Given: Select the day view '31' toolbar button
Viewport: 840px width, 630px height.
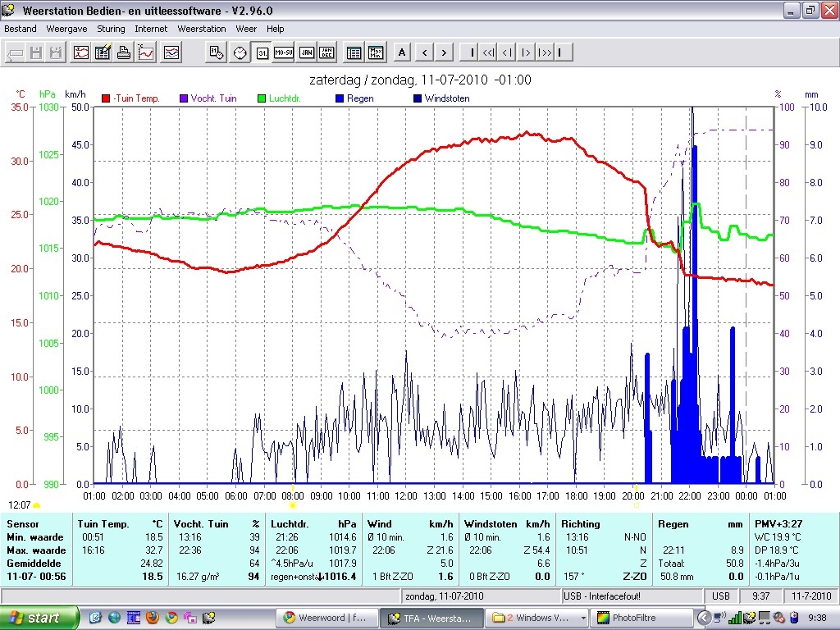Looking at the screenshot, I should [262, 52].
